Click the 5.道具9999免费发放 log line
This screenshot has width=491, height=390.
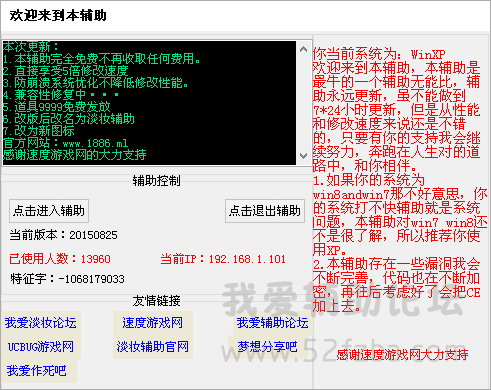coord(57,107)
